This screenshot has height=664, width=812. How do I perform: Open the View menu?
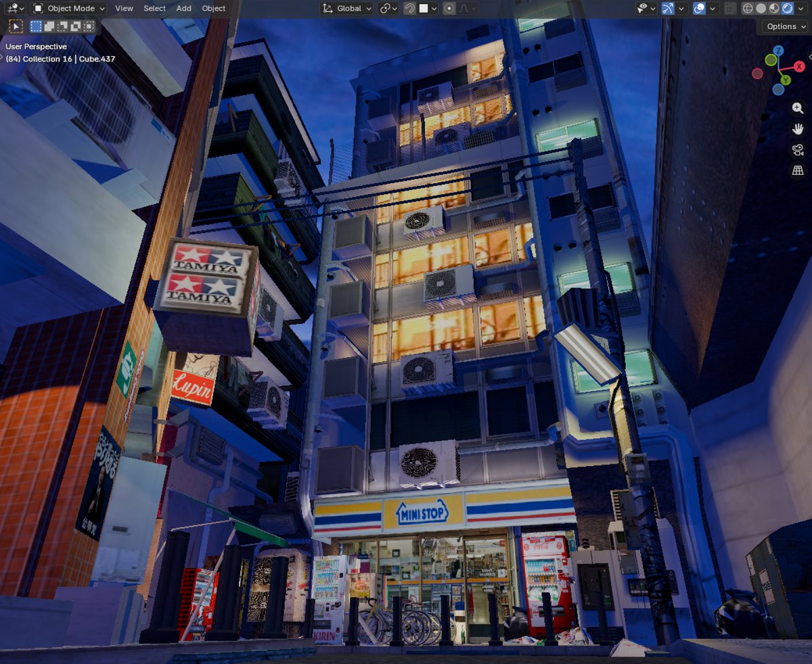[124, 8]
